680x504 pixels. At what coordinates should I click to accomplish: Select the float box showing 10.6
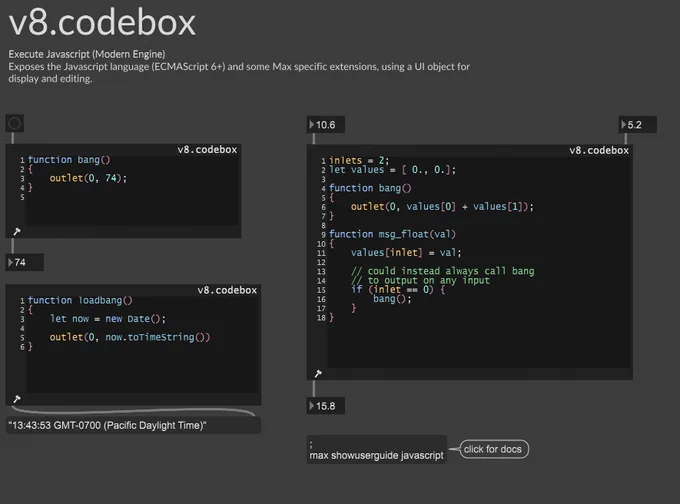[326, 125]
